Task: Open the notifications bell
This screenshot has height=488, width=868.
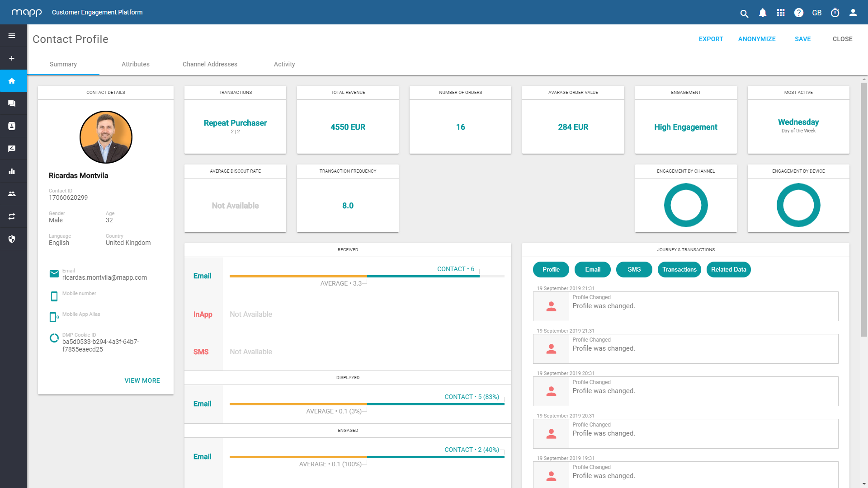Action: click(x=763, y=13)
